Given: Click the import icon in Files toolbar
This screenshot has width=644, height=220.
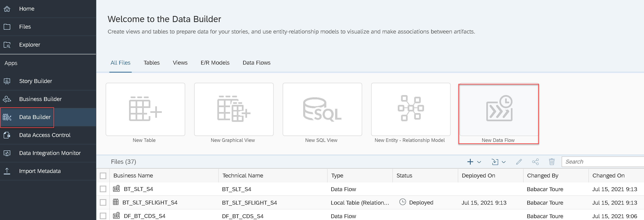Looking at the screenshot, I should 495,162.
